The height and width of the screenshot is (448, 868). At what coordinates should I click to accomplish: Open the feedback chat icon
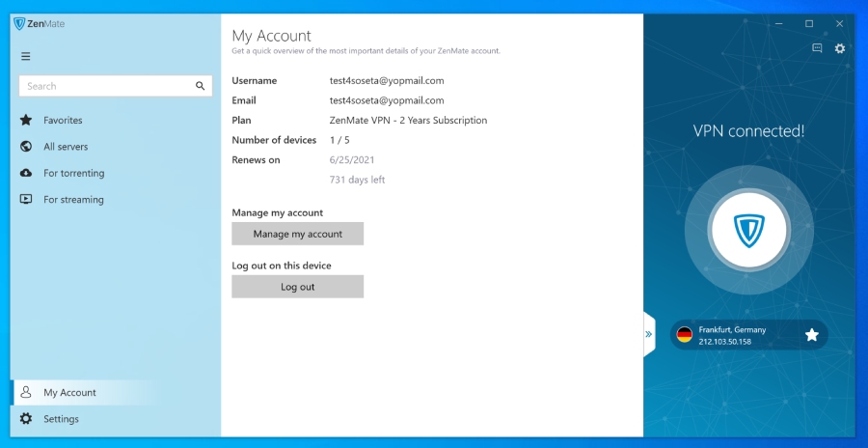click(817, 48)
